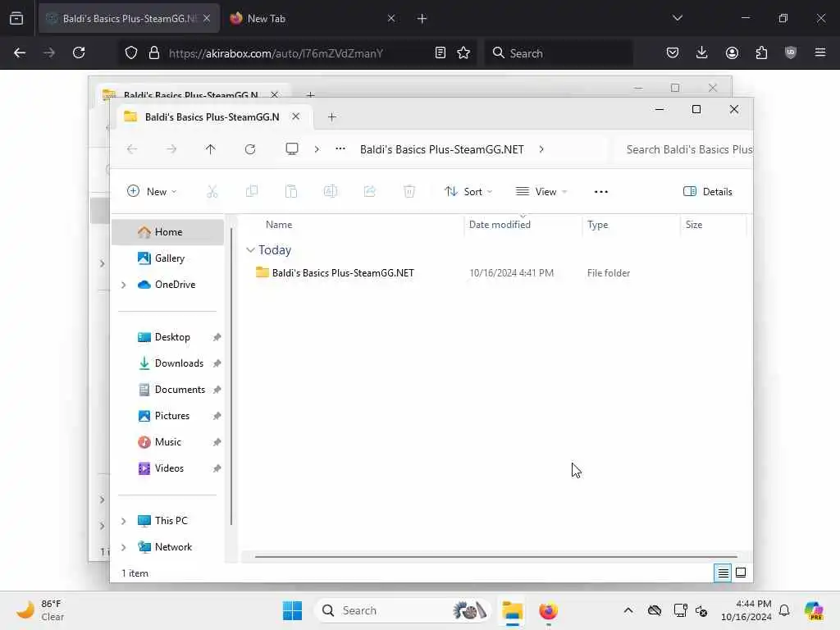The image size is (840, 630).
Task: Open Videos in quick access
Action: pos(167,468)
